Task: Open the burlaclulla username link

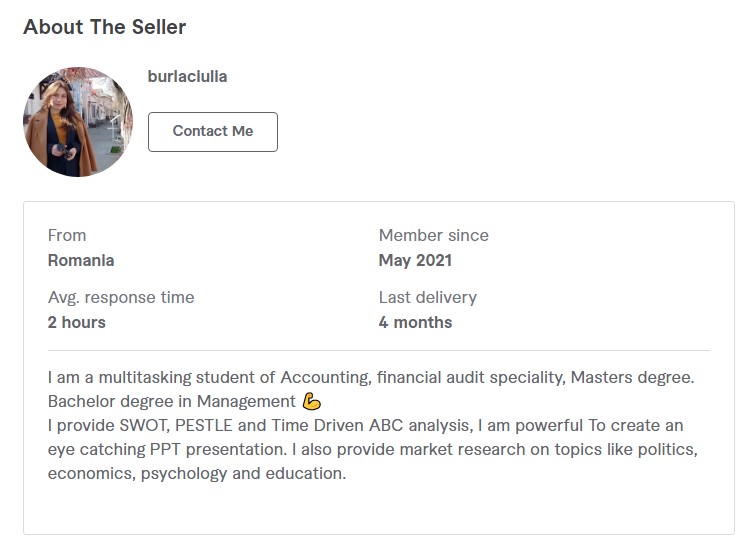Action: (187, 76)
